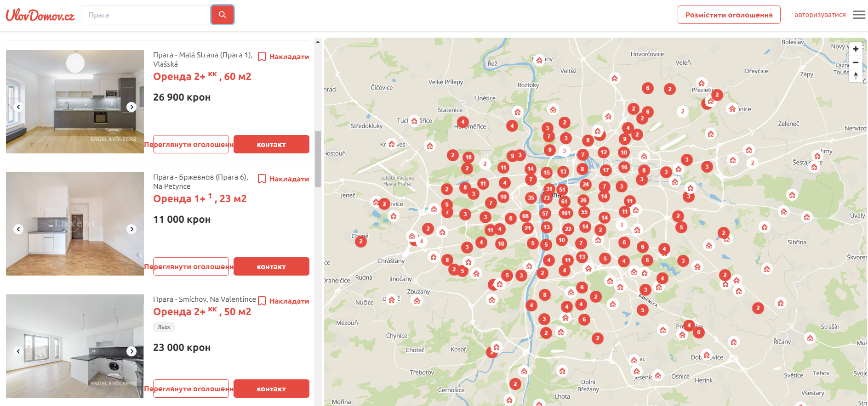Viewport: 868px width, 406px height.
Task: Open the map cluster marked 35
Action: coord(531,198)
